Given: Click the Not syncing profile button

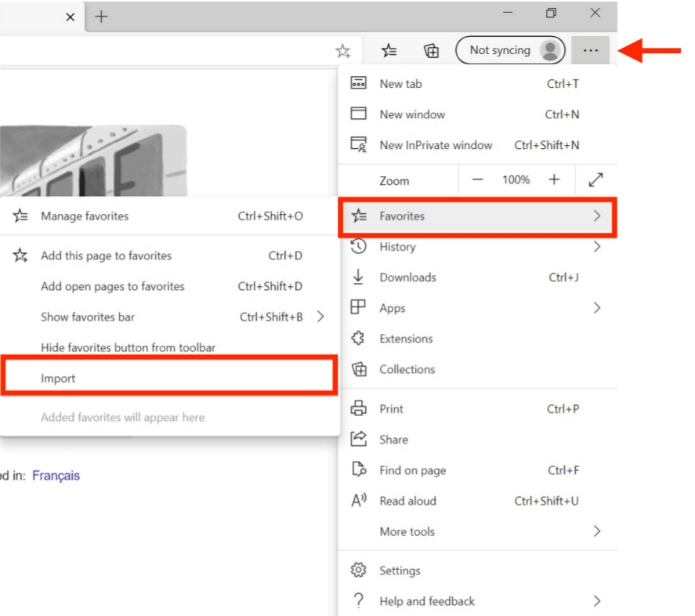Looking at the screenshot, I should click(510, 51).
